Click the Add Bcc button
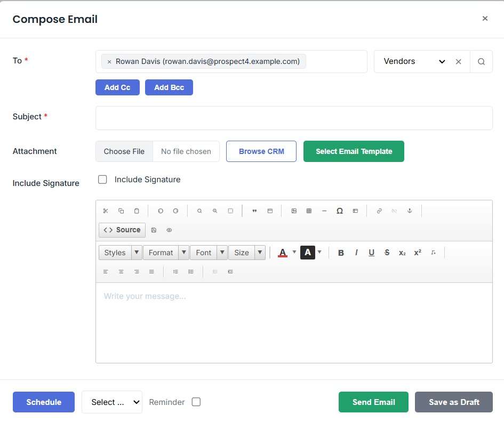 169,87
